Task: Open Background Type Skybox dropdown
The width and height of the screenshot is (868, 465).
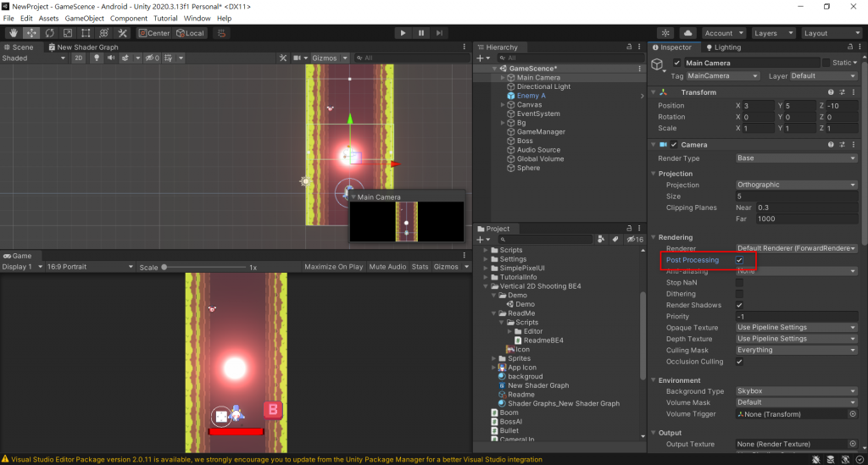Action: coord(796,391)
